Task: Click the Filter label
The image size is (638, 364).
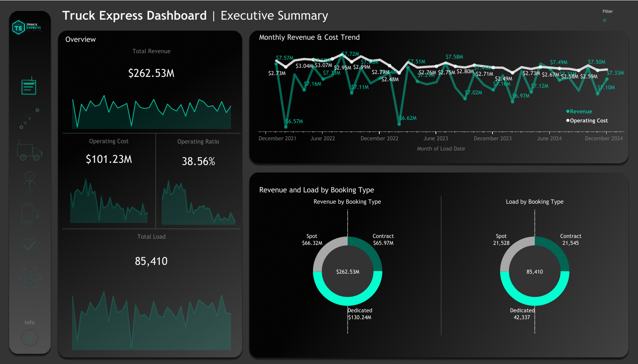Action: [x=608, y=11]
